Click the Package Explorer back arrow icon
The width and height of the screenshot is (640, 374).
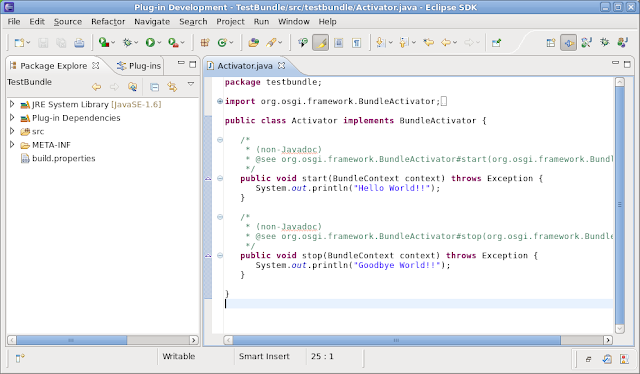click(96, 87)
